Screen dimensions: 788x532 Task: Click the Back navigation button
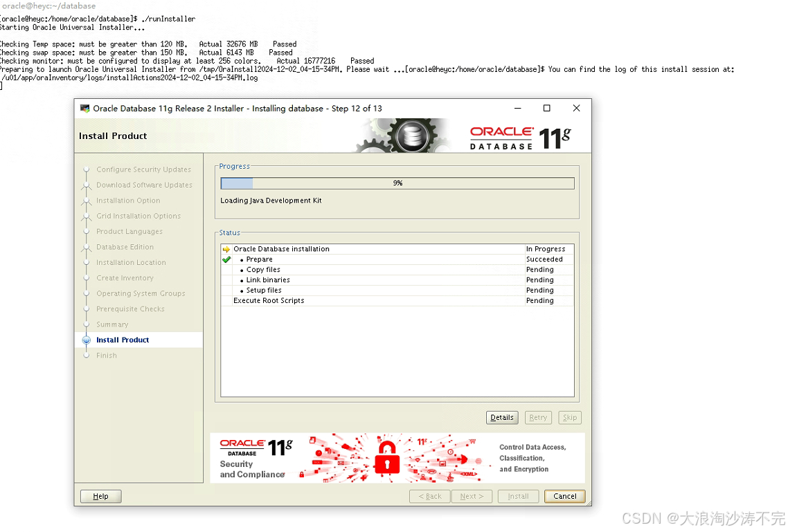click(x=430, y=496)
